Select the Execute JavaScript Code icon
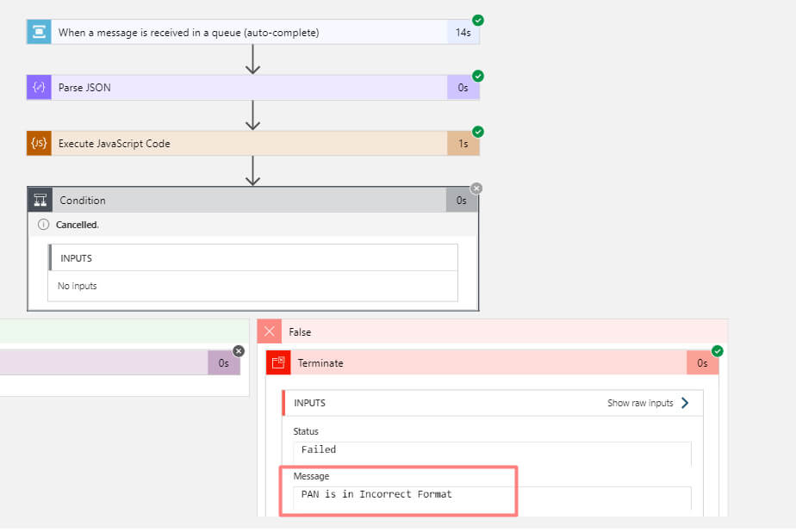 (38, 142)
